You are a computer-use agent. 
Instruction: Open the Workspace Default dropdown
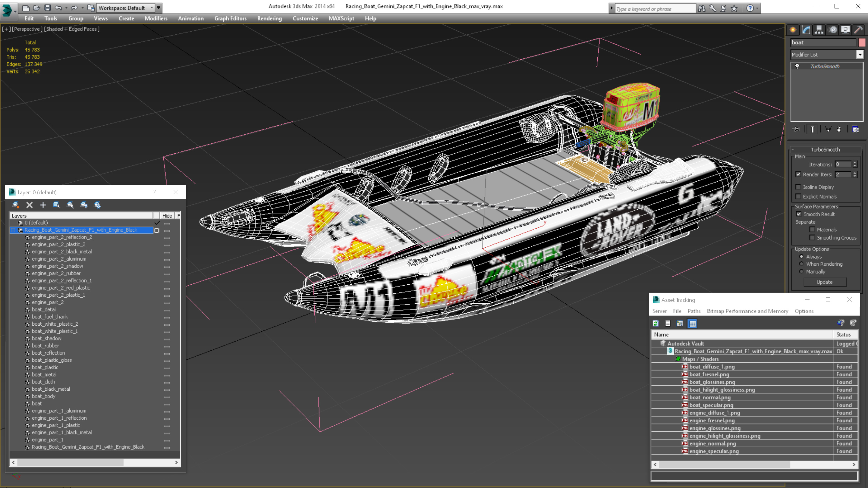[125, 8]
